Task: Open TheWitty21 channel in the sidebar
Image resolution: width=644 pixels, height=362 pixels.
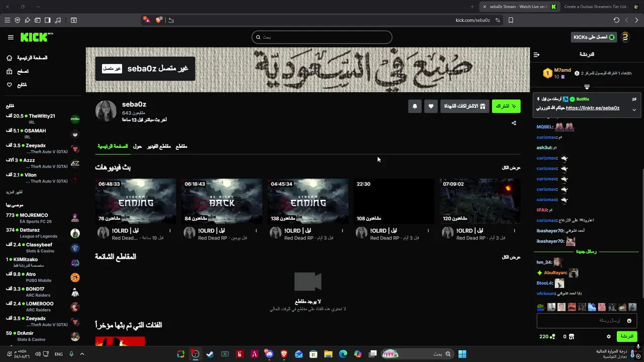Action: coord(43,119)
